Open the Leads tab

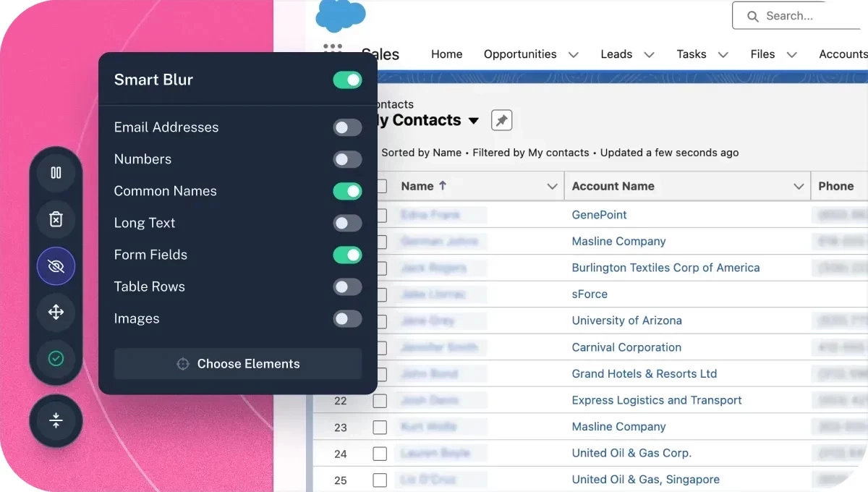tap(616, 54)
